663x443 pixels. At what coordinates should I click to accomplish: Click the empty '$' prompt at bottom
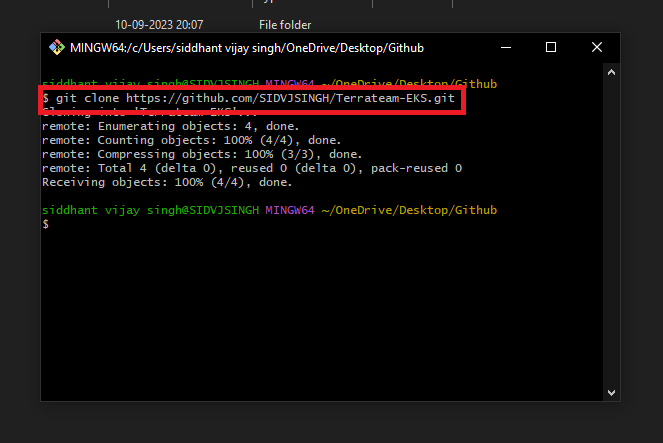point(46,224)
